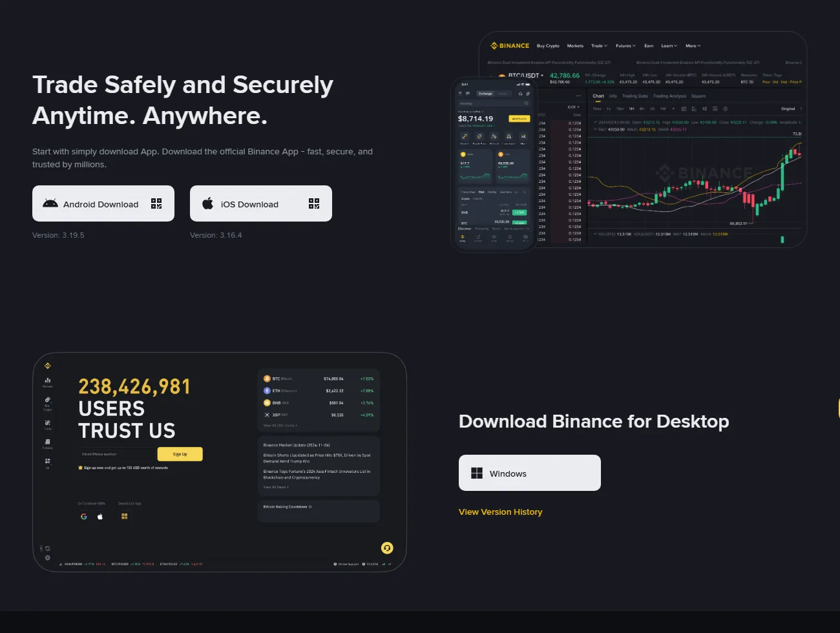Click the Windows logo icon
The image size is (840, 633).
[x=477, y=473]
